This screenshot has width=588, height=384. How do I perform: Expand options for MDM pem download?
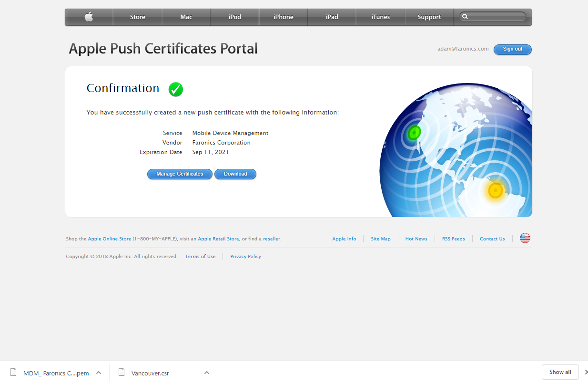point(99,373)
